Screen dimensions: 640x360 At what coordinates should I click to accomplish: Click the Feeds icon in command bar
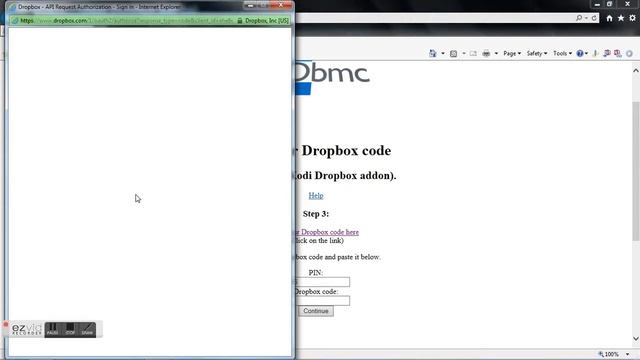(x=453, y=53)
